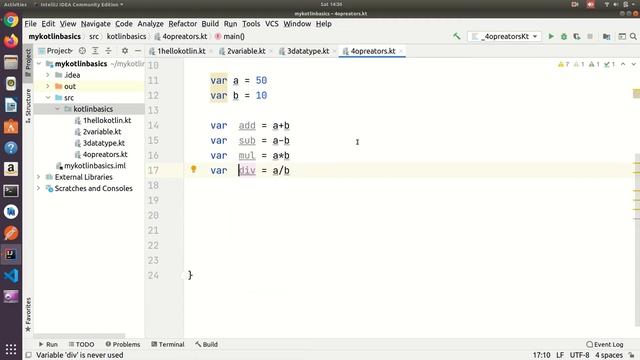This screenshot has height=360, width=640.
Task: Toggle tool window quick access in status bar
Action: click(29, 355)
